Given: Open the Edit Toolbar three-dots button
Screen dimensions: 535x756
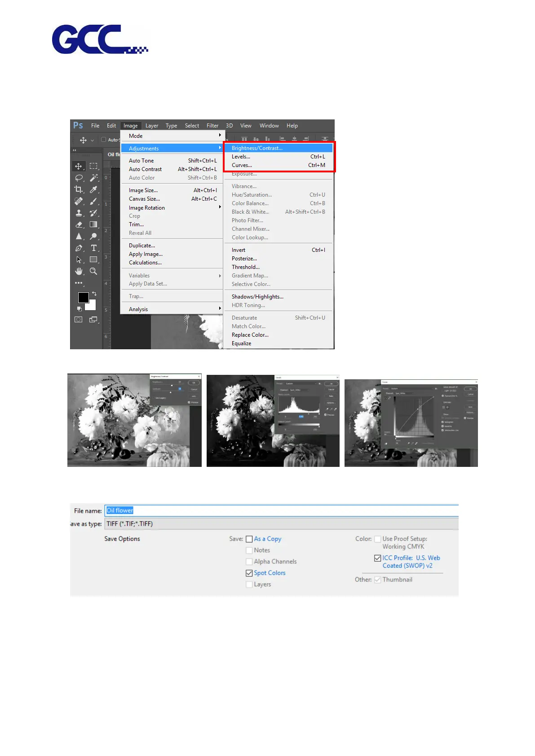Looking at the screenshot, I should [79, 283].
